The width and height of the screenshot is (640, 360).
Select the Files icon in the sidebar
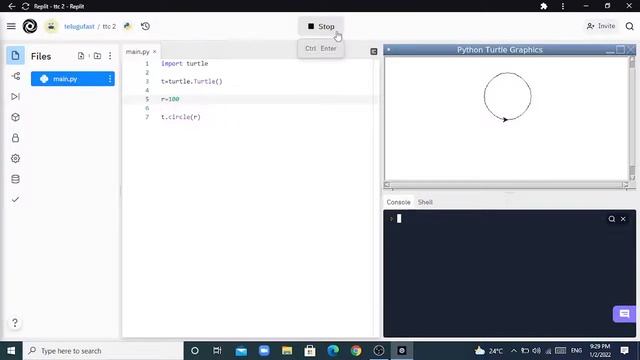pyautogui.click(x=16, y=56)
